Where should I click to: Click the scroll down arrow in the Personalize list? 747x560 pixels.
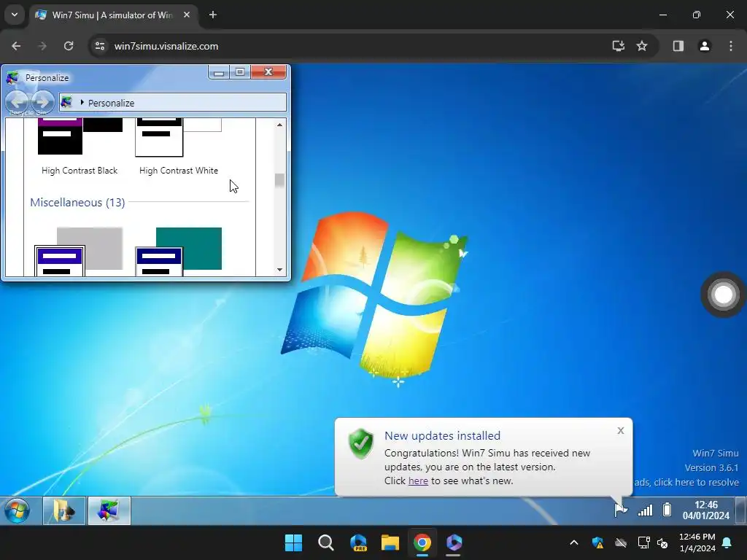coord(279,270)
